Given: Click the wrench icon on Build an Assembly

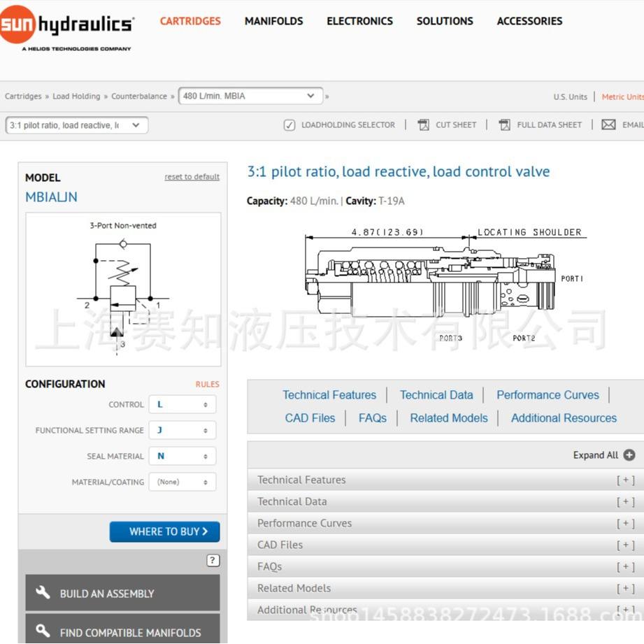Looking at the screenshot, I should pos(43,593).
